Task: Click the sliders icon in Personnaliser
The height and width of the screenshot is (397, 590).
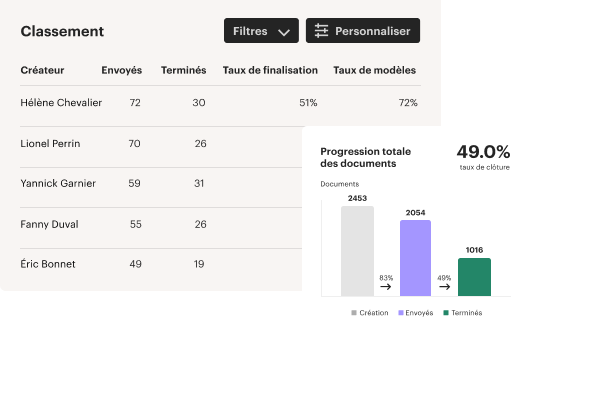Action: [x=321, y=31]
